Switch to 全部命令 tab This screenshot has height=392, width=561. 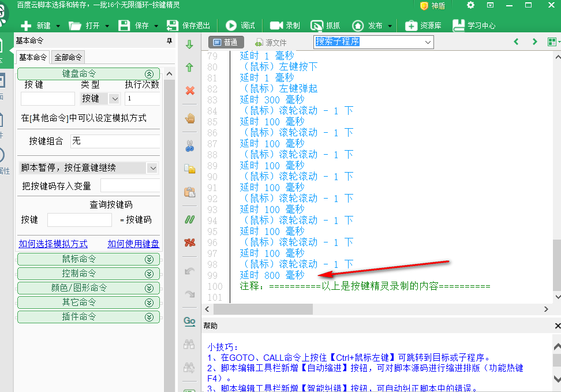point(68,57)
